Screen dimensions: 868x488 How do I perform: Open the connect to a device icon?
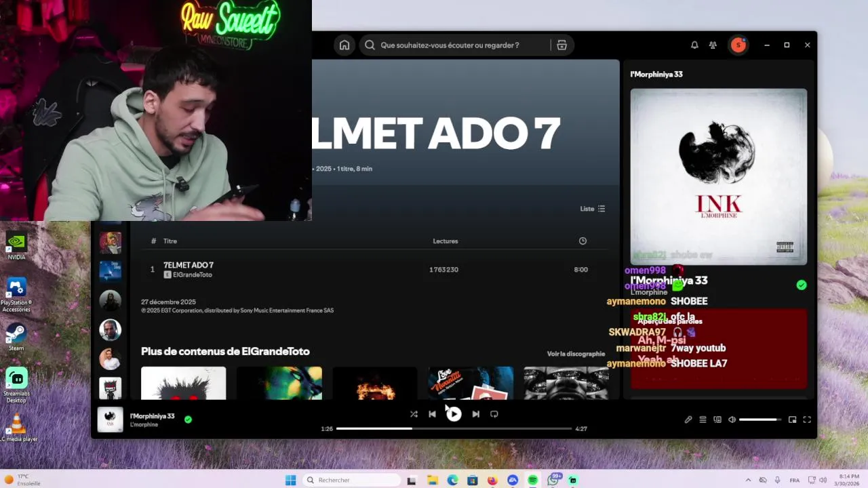pyautogui.click(x=717, y=420)
